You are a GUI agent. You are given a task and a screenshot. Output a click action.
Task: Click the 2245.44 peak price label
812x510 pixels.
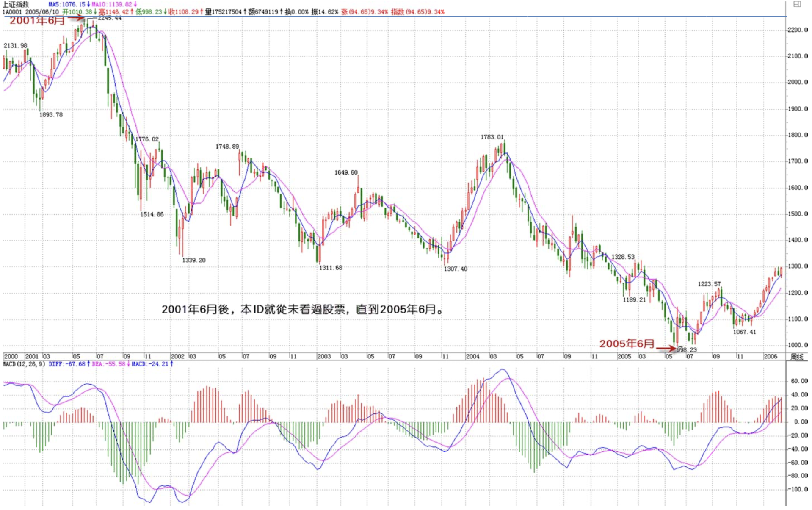click(110, 18)
